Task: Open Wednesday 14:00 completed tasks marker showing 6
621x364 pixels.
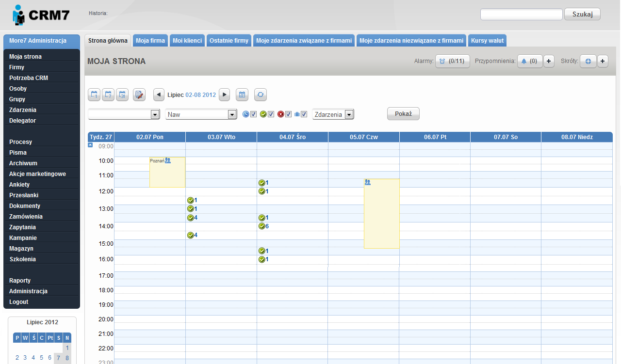Action: click(264, 226)
